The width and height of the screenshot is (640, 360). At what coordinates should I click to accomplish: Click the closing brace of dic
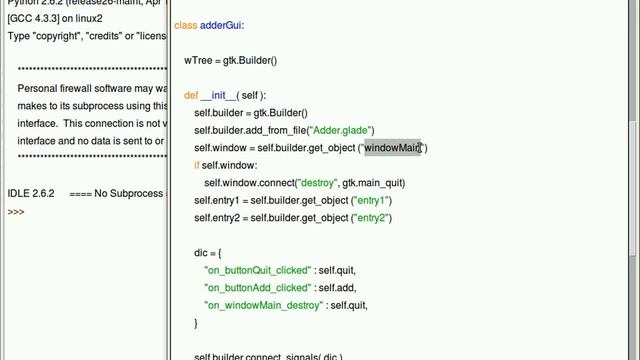(196, 323)
